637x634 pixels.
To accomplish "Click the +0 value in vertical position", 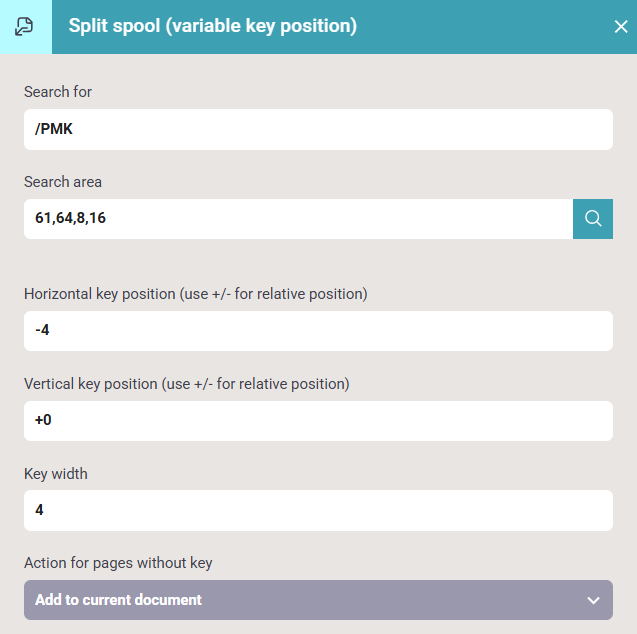I will click(x=43, y=420).
